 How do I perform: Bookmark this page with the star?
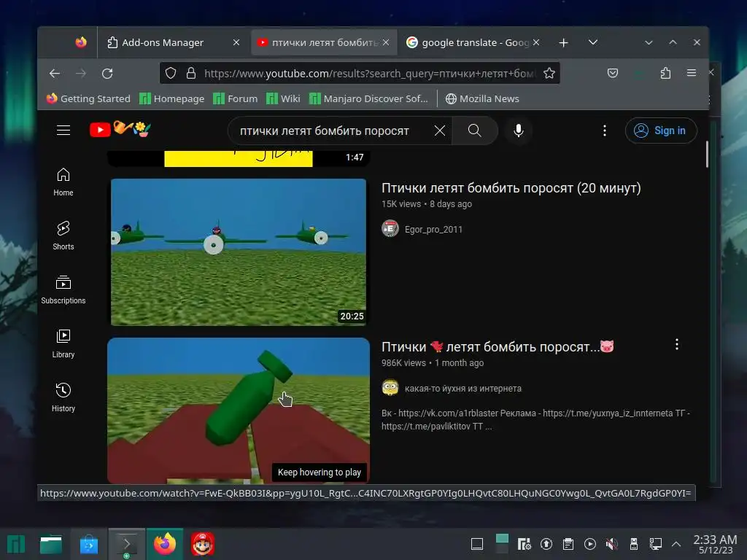549,74
